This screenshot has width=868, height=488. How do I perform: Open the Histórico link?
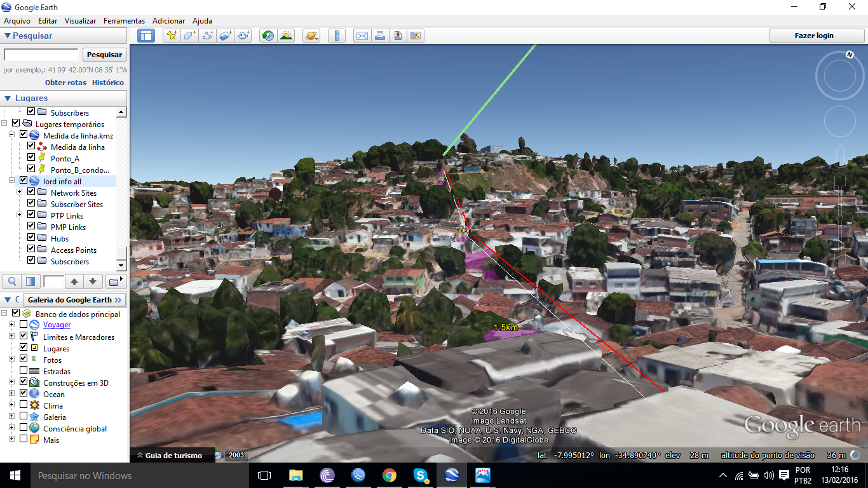(108, 83)
